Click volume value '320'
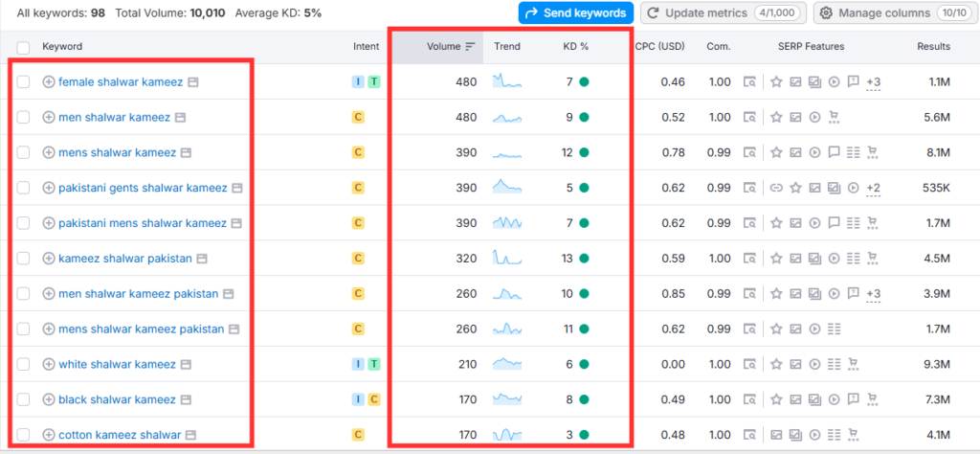 [x=466, y=258]
